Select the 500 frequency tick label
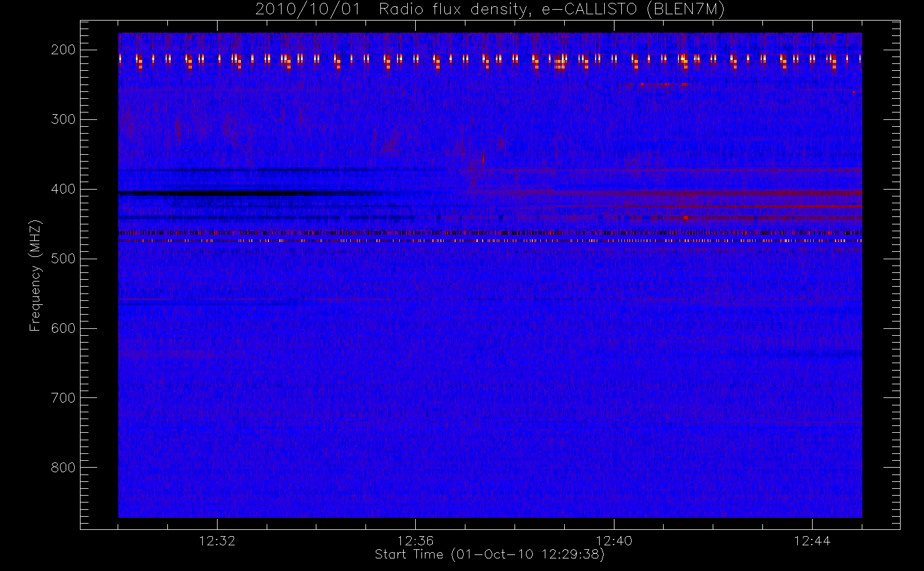Viewport: 924px width, 571px height. click(63, 259)
